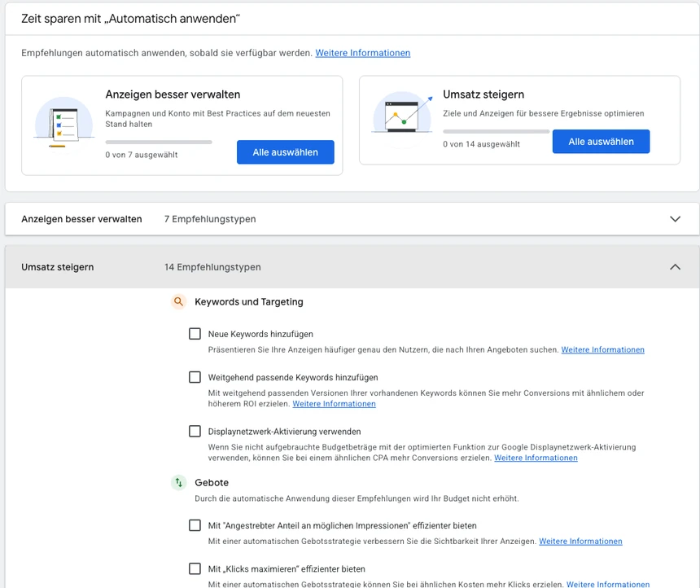Open Weitere Informationen for Weitgehend passende Keywords

pos(334,404)
